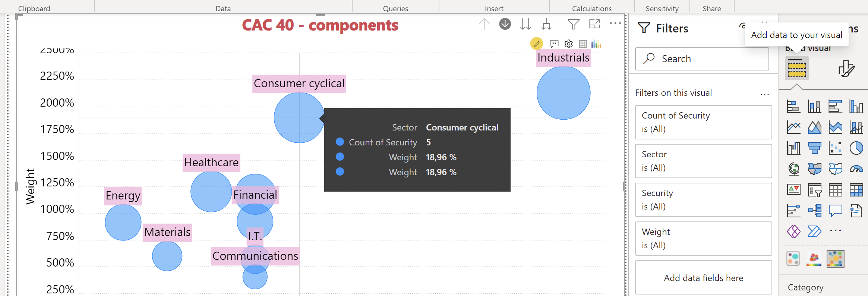Go to next hierarchy level double arrows
Screen dimensions: 868x296
[525, 24]
